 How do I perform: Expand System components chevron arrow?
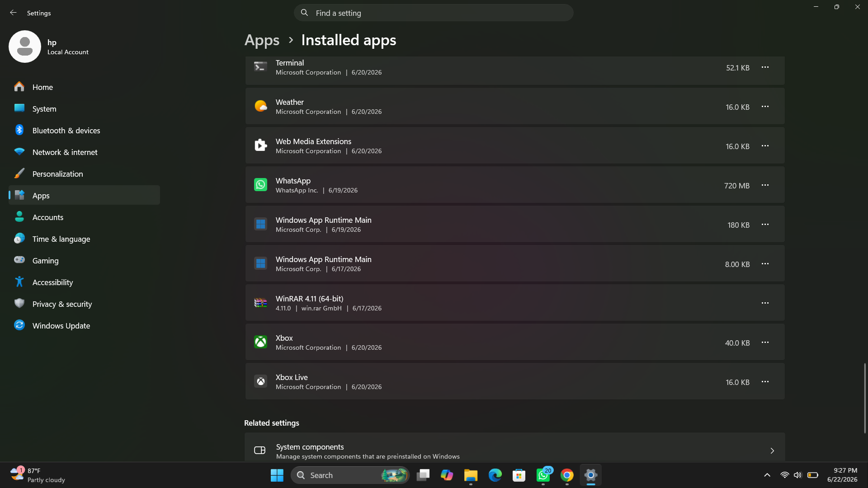pyautogui.click(x=772, y=450)
